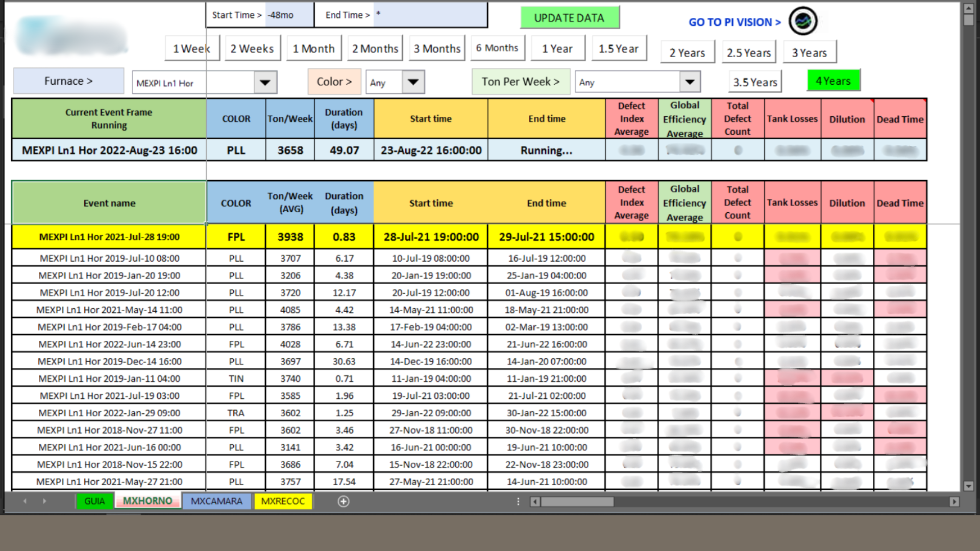The image size is (980, 551).
Task: Click the Current Event Frame Running header
Action: tap(109, 118)
